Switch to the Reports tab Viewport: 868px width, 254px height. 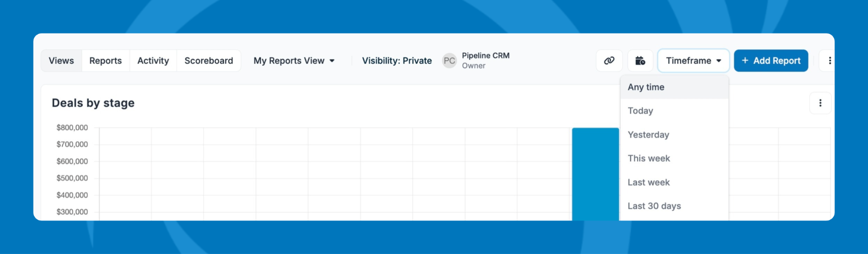[x=105, y=61]
